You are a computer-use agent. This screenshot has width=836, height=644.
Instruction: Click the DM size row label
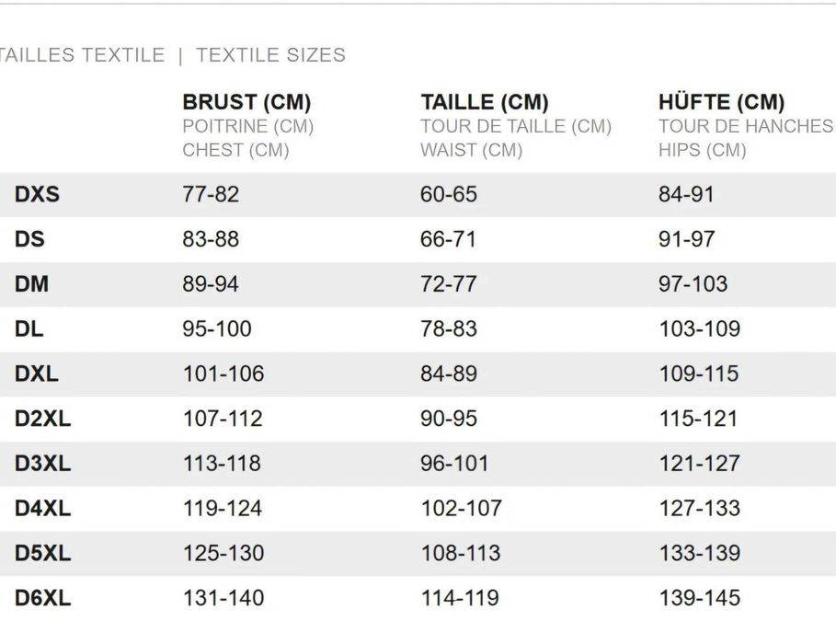click(x=31, y=284)
